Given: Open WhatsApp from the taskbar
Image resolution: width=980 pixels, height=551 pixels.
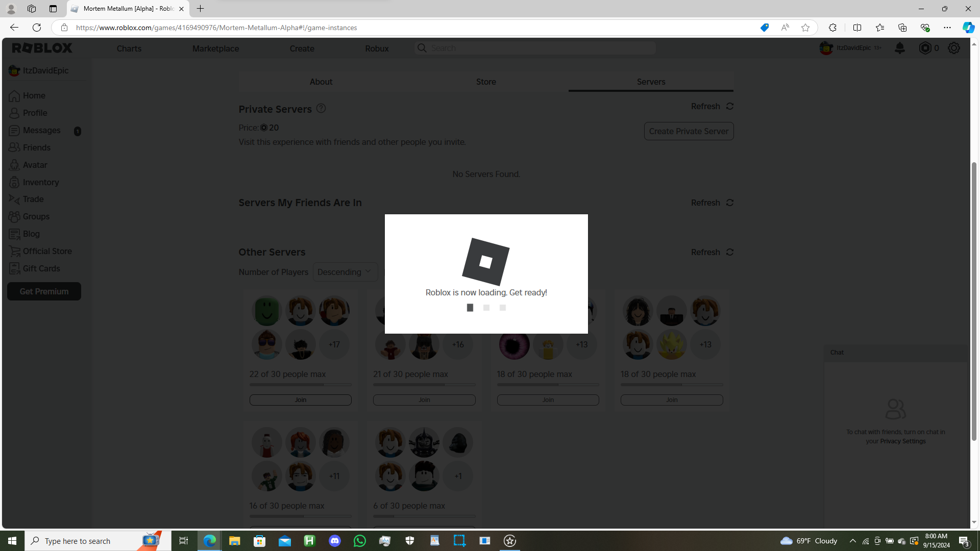Looking at the screenshot, I should pyautogui.click(x=360, y=541).
